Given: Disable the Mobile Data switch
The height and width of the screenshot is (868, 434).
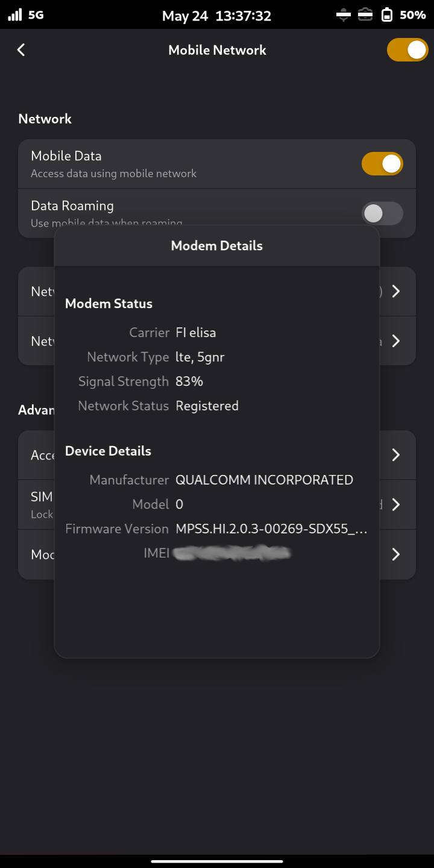Looking at the screenshot, I should [x=382, y=164].
